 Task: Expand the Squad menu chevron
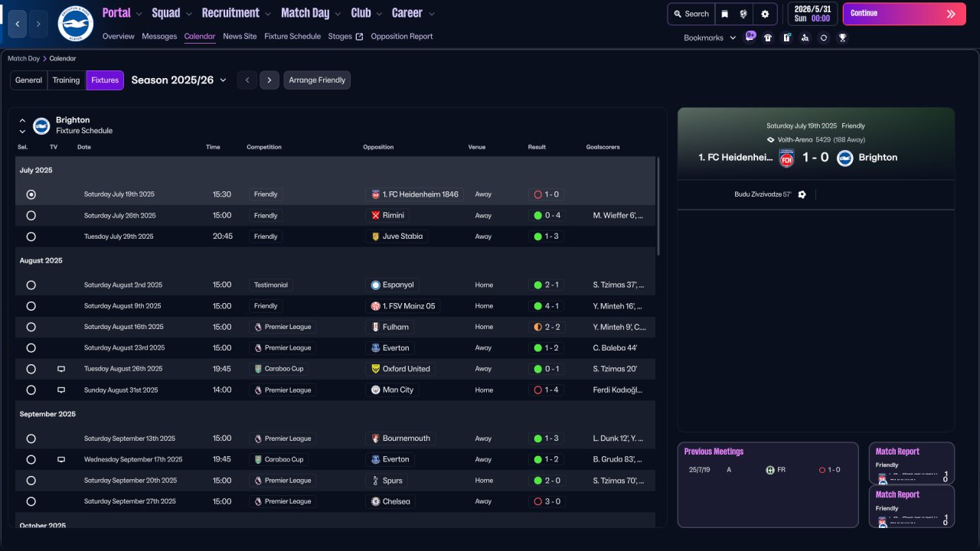click(x=188, y=14)
